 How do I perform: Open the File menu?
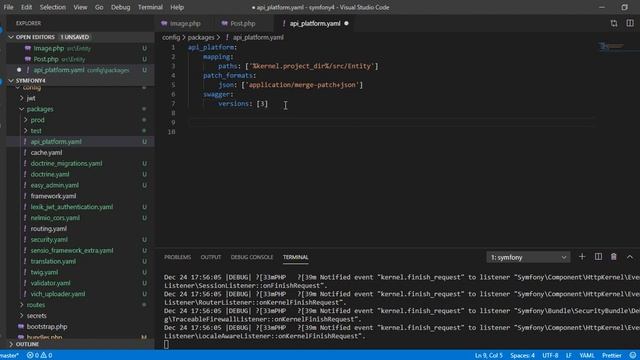pos(8,7)
